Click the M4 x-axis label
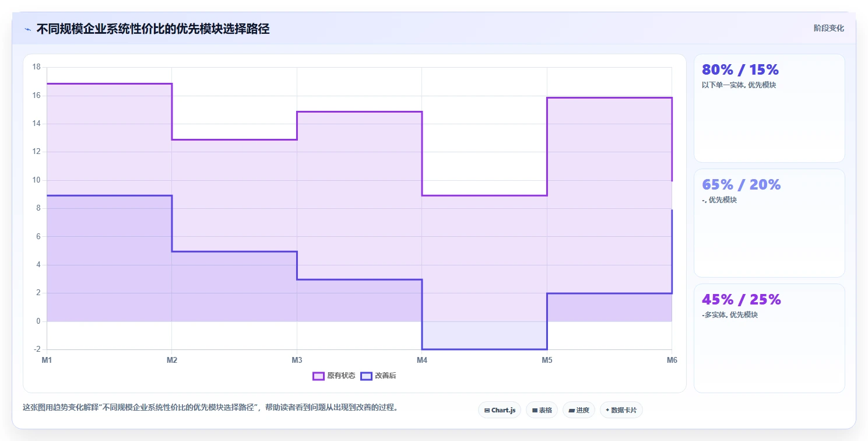Viewport: 868px width, 441px height. pos(421,360)
